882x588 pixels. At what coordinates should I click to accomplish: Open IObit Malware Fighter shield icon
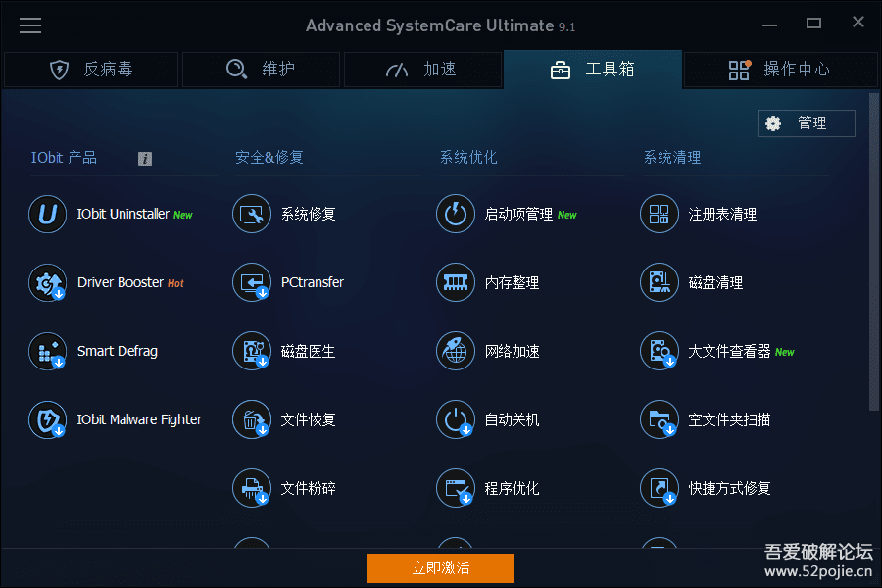point(48,419)
